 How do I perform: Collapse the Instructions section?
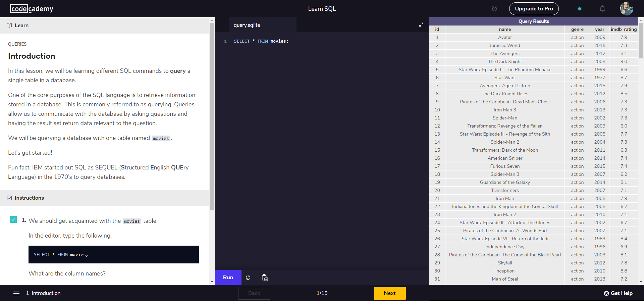[x=29, y=198]
